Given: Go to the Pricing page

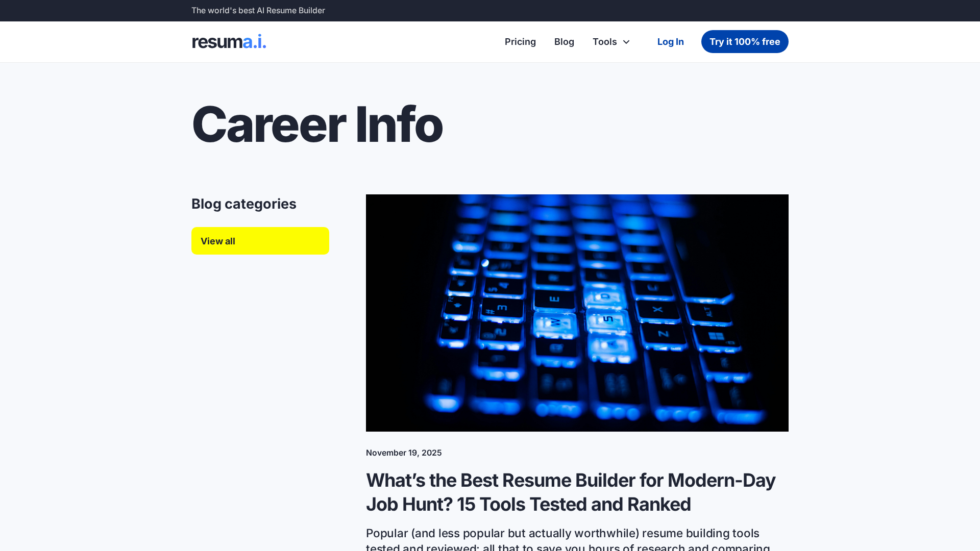Looking at the screenshot, I should 520,42.
